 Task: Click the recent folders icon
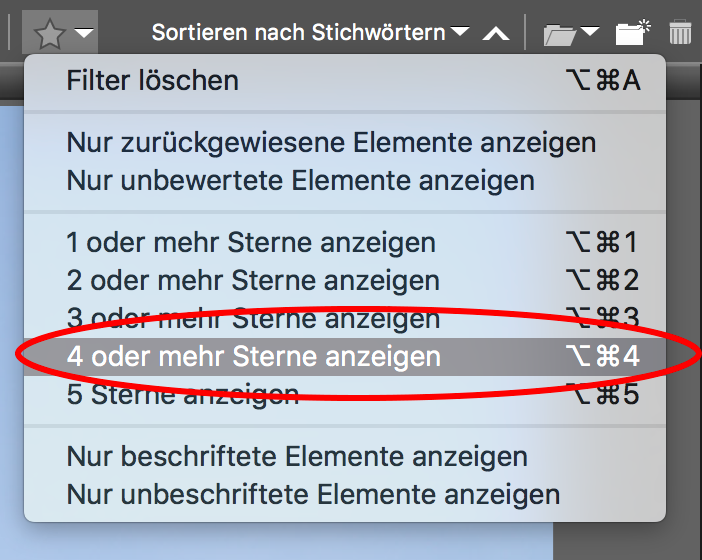tap(561, 34)
